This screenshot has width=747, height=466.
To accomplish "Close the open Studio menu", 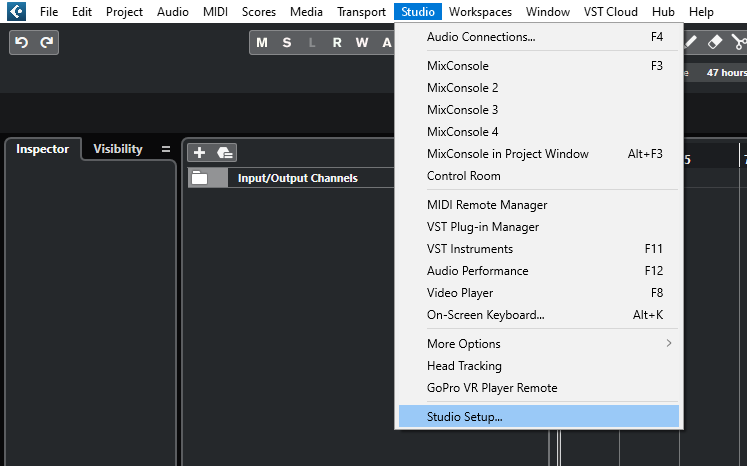I will 418,11.
